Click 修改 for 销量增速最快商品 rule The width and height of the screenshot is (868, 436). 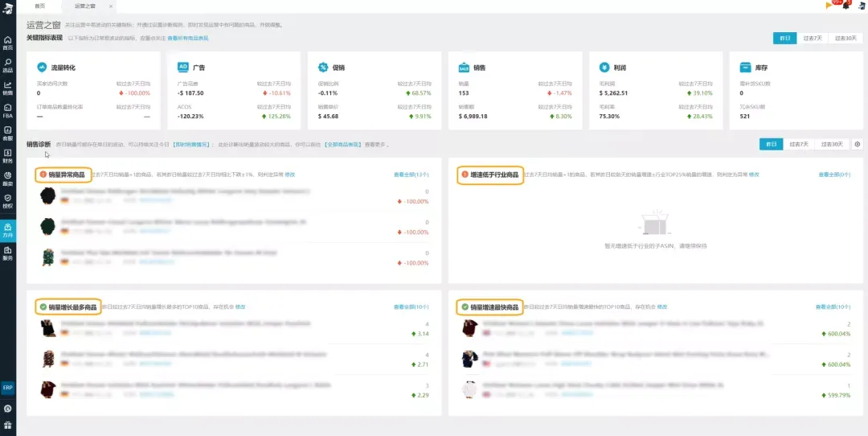[x=662, y=306]
